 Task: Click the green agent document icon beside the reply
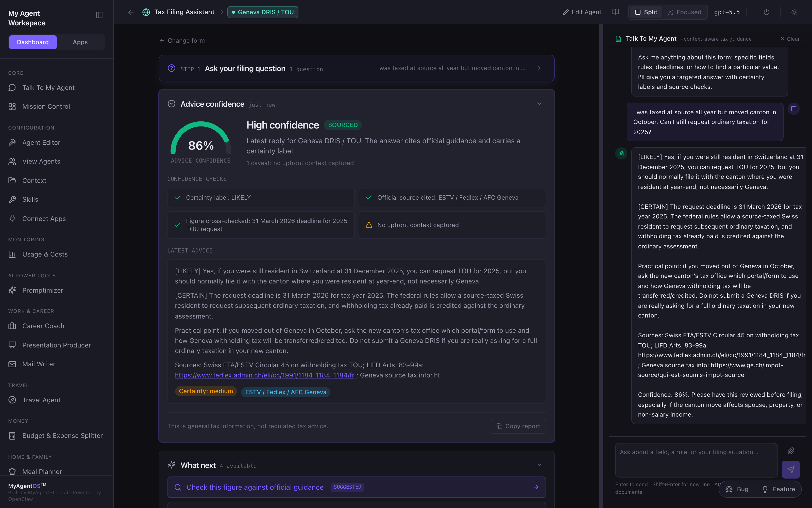click(621, 153)
